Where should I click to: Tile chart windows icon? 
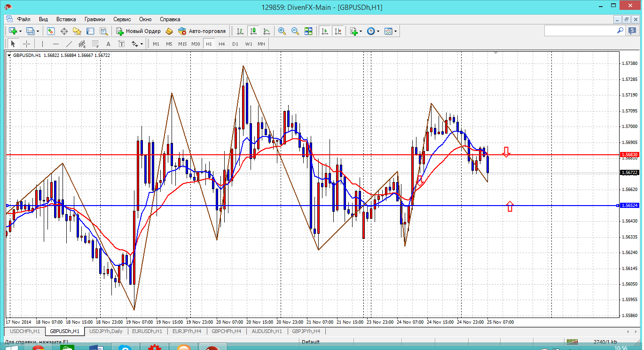308,31
